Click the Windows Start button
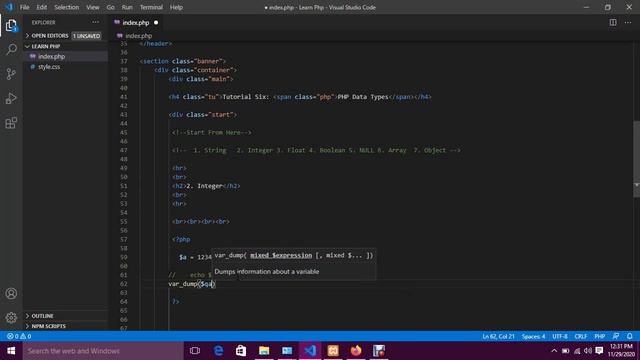Viewport: 640px width, 360px height. [x=11, y=351]
